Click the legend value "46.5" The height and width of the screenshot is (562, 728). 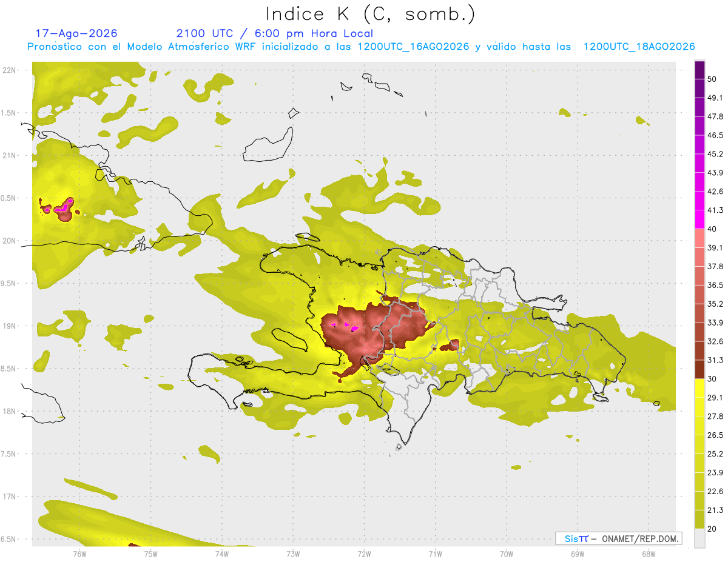click(x=715, y=135)
